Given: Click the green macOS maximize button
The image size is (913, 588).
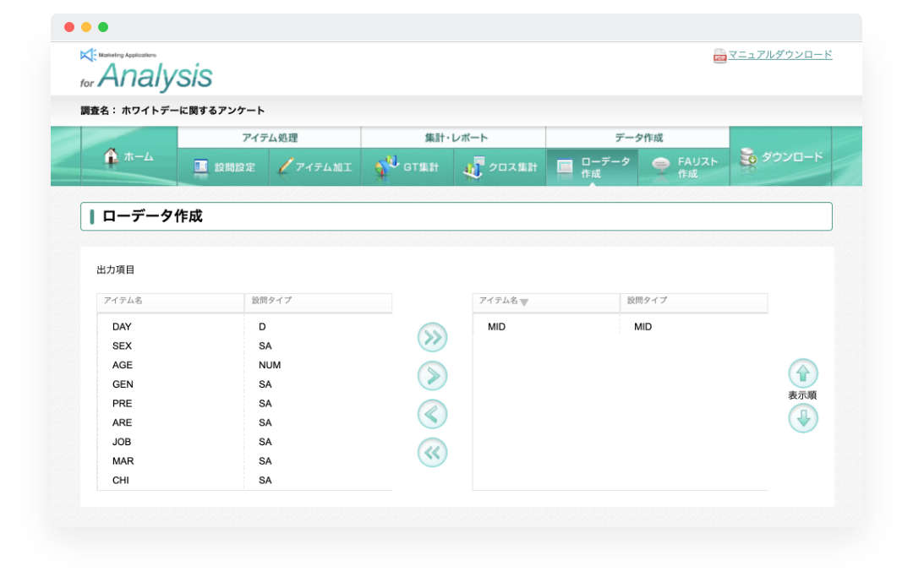Looking at the screenshot, I should [x=103, y=27].
